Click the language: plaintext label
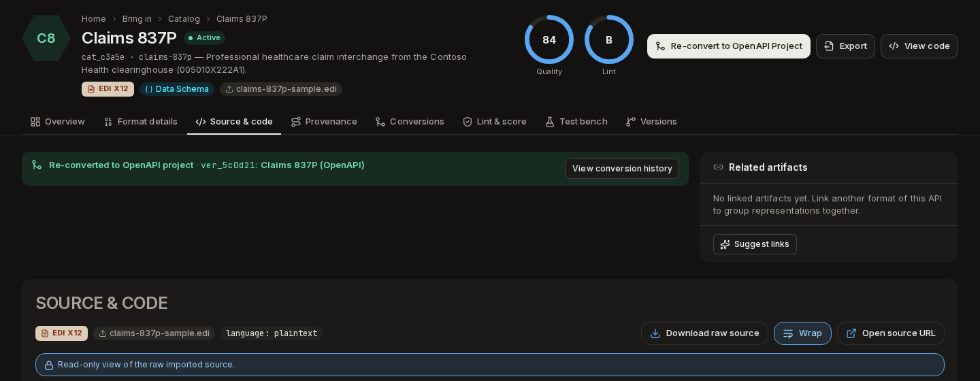Image resolution: width=980 pixels, height=381 pixels. [x=272, y=333]
